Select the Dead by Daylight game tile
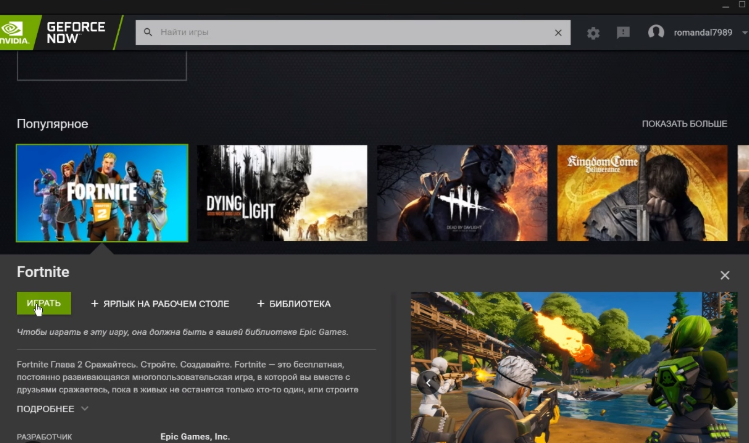The height and width of the screenshot is (443, 749). point(462,193)
